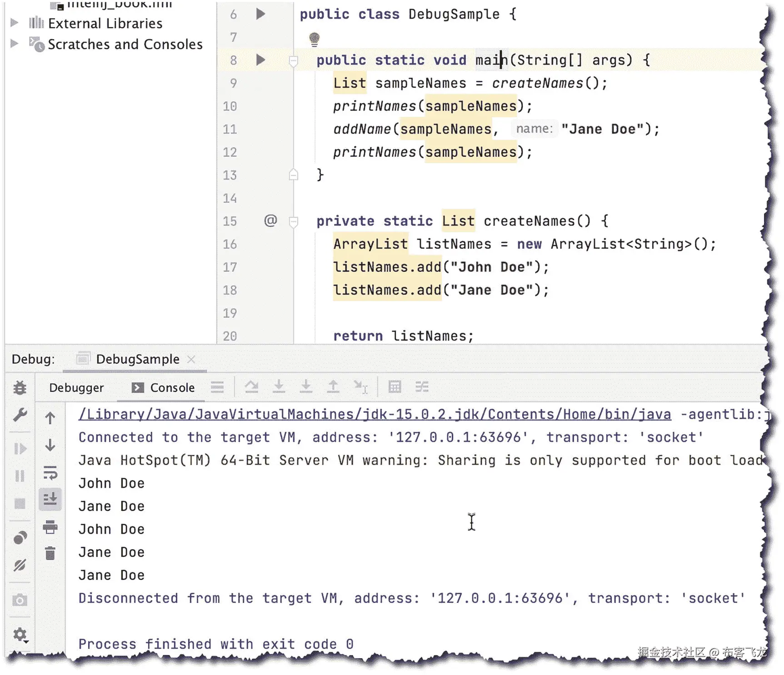Run DebugSample class from line 6 gutter
The width and height of the screenshot is (784, 675).
click(x=260, y=14)
